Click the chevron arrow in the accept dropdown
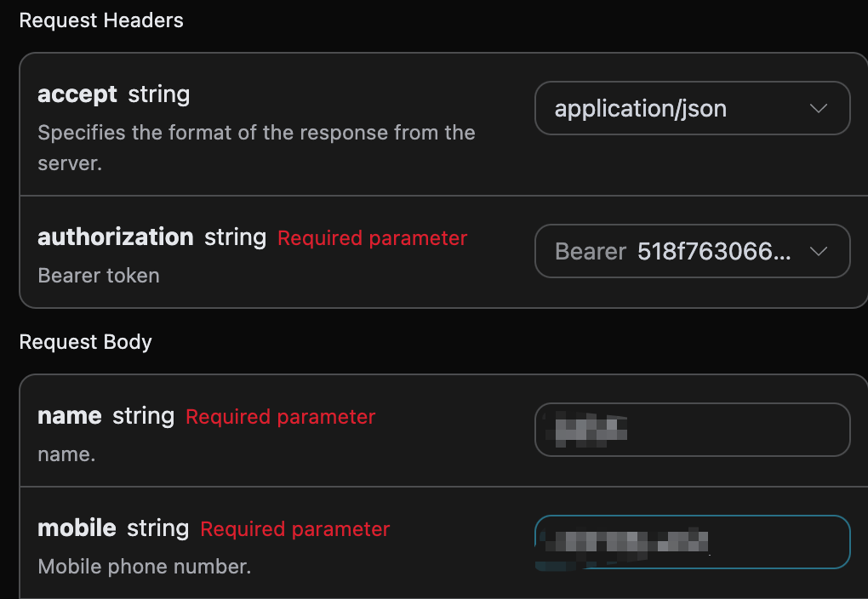Screen dimensions: 868x599 819,109
